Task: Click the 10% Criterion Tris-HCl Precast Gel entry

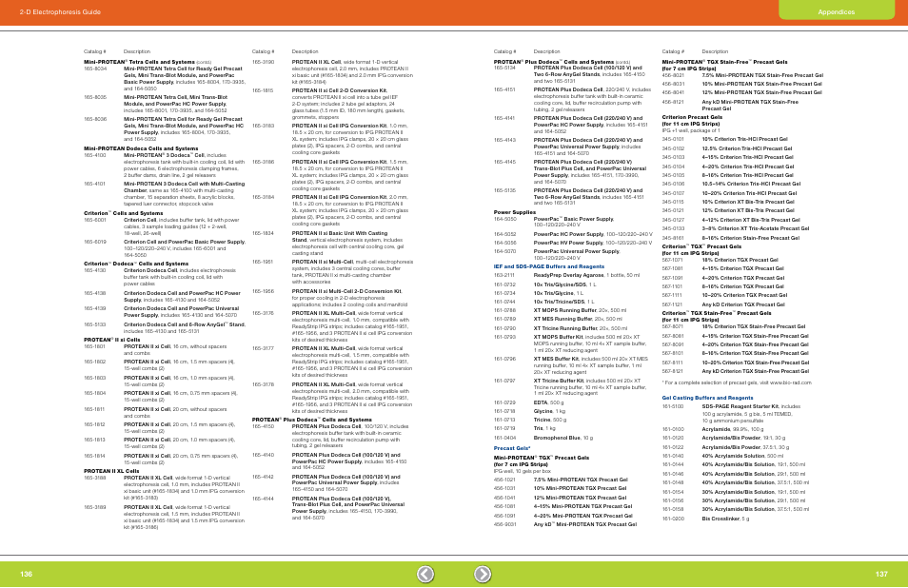Action: (745, 139)
